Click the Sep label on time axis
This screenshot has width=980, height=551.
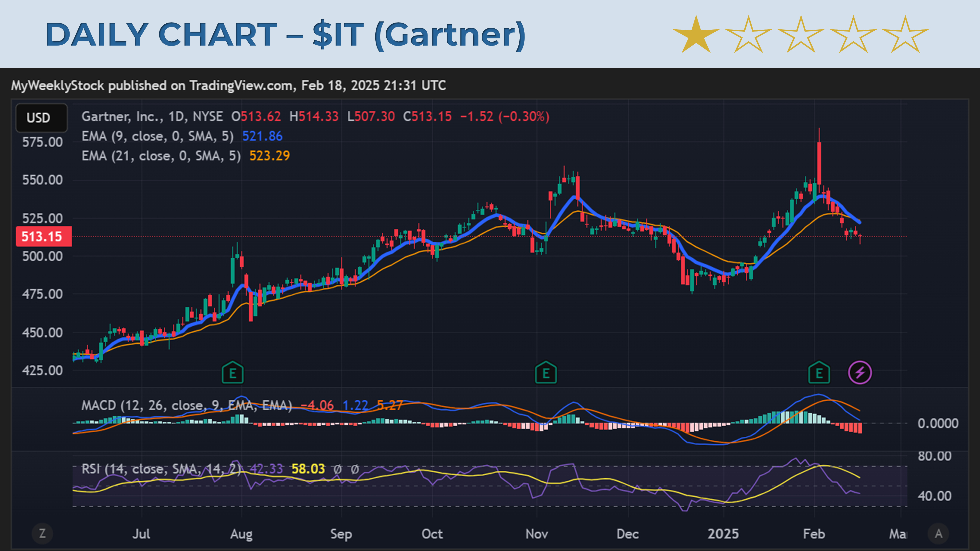341,534
